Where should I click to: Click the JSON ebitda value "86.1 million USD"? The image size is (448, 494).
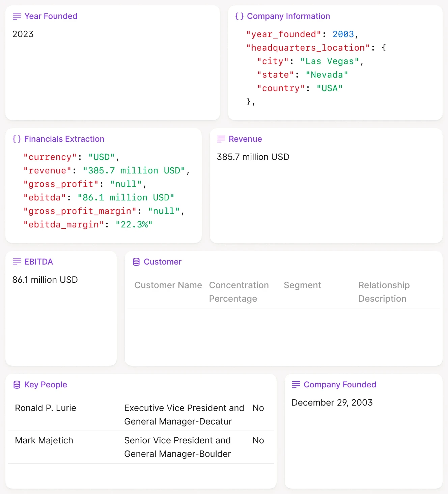126,198
